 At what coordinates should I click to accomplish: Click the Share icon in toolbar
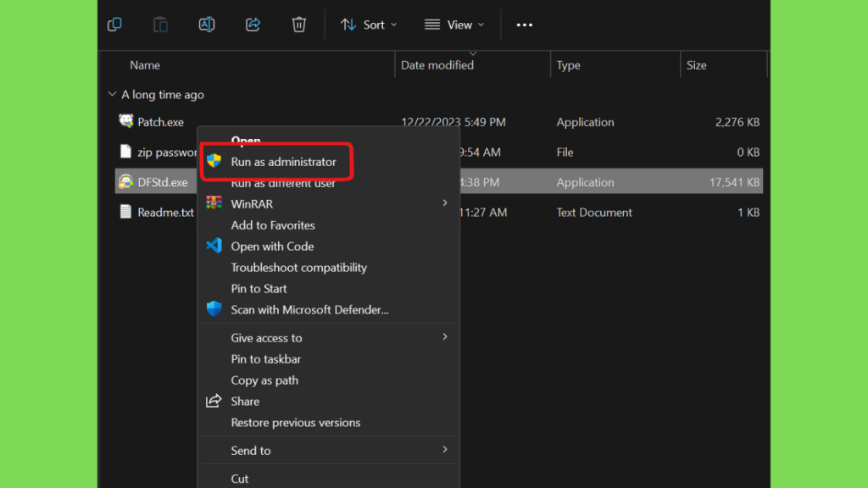(253, 25)
